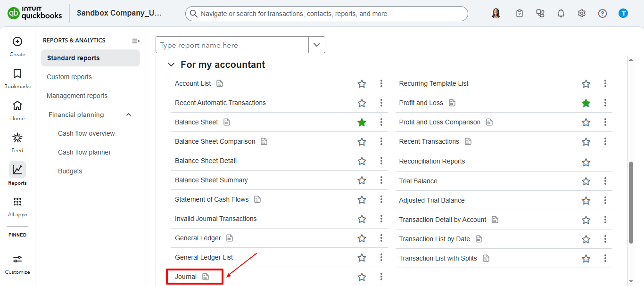Click the help question mark icon
644x286 pixels.
(603, 14)
